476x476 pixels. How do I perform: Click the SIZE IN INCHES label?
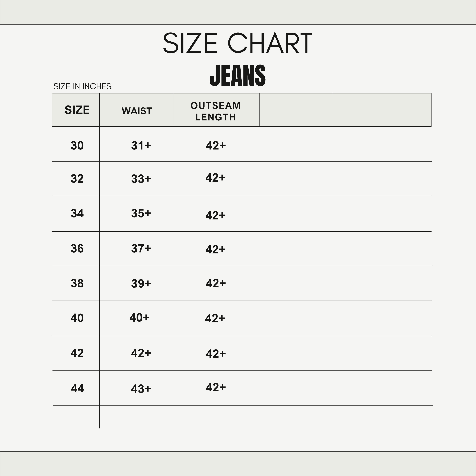coord(82,86)
